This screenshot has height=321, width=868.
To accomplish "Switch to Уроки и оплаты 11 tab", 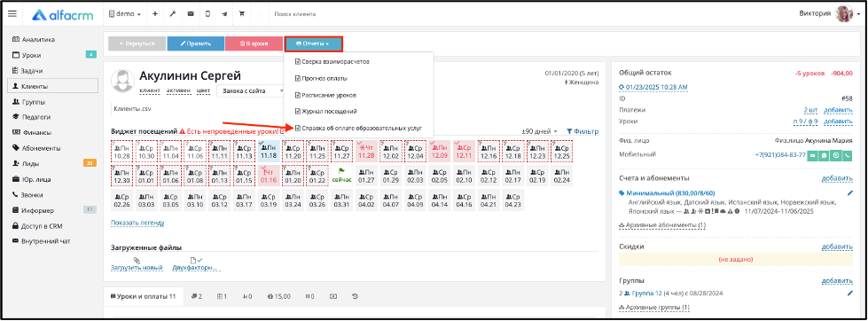I will click(143, 297).
